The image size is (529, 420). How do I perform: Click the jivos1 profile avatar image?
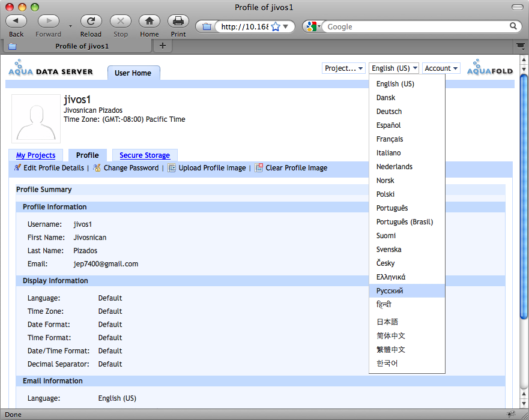click(x=36, y=119)
